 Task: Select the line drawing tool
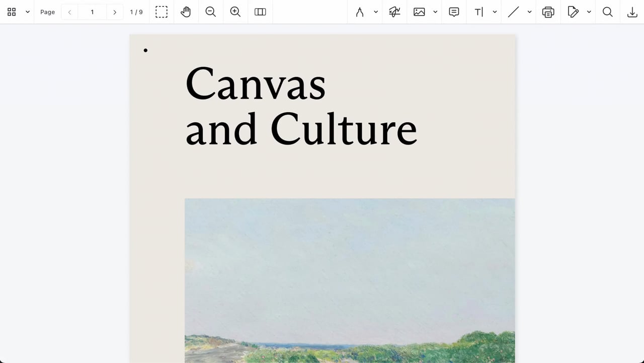pos(514,12)
